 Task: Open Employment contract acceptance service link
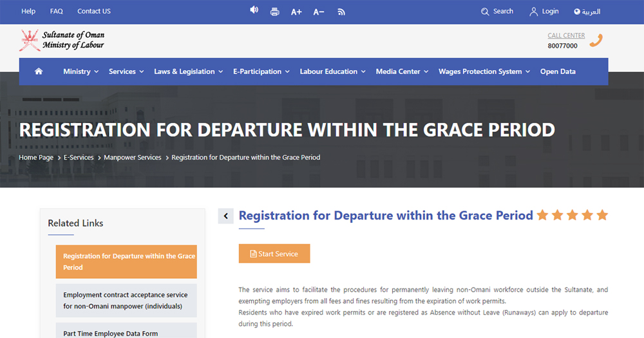click(126, 300)
